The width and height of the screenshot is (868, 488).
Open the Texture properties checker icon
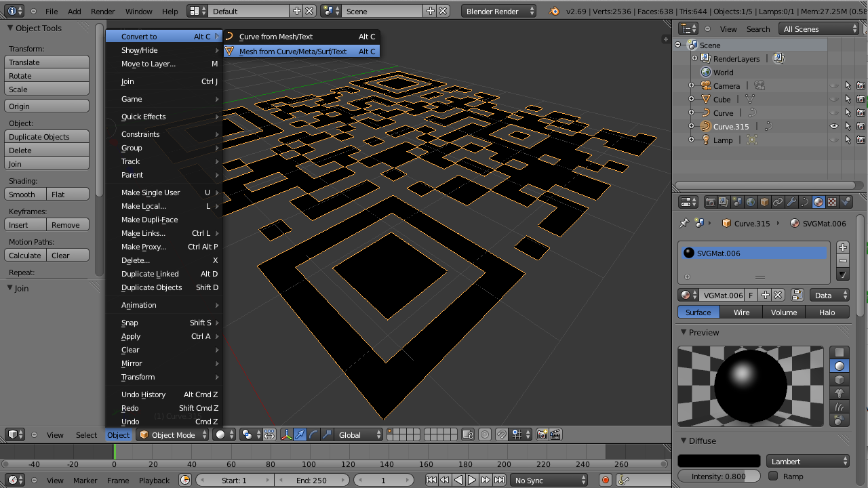pyautogui.click(x=832, y=201)
